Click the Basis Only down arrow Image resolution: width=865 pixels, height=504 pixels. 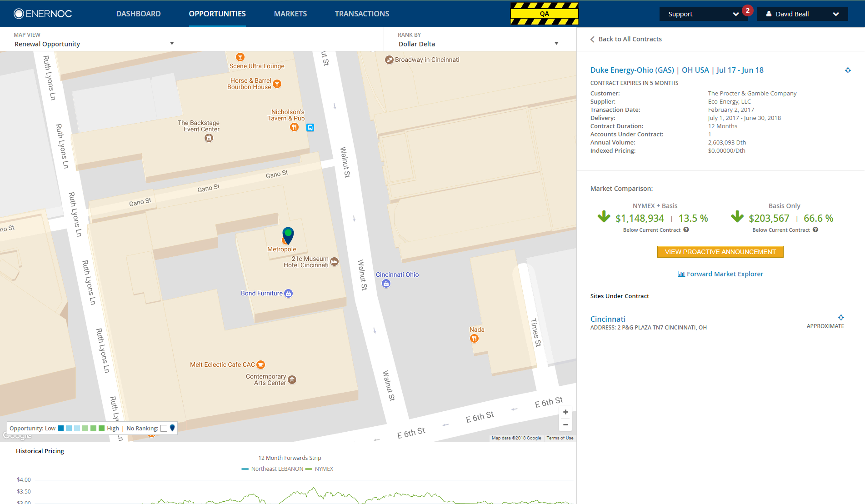pos(737,217)
